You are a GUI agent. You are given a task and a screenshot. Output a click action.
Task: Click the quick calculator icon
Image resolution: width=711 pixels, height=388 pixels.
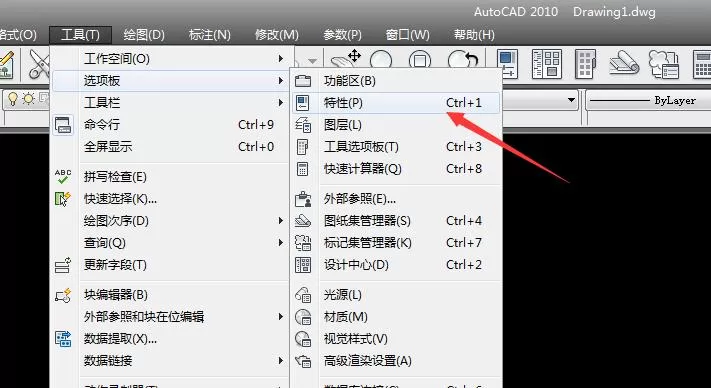(302, 169)
